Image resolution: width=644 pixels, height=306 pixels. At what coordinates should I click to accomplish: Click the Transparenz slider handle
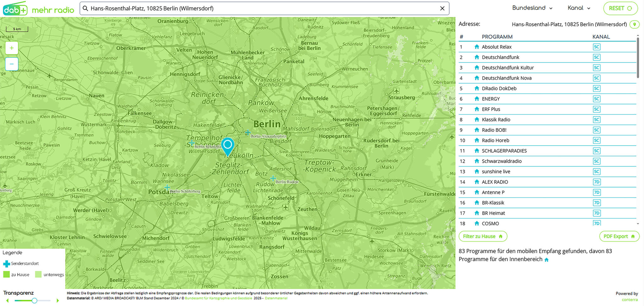[34, 301]
